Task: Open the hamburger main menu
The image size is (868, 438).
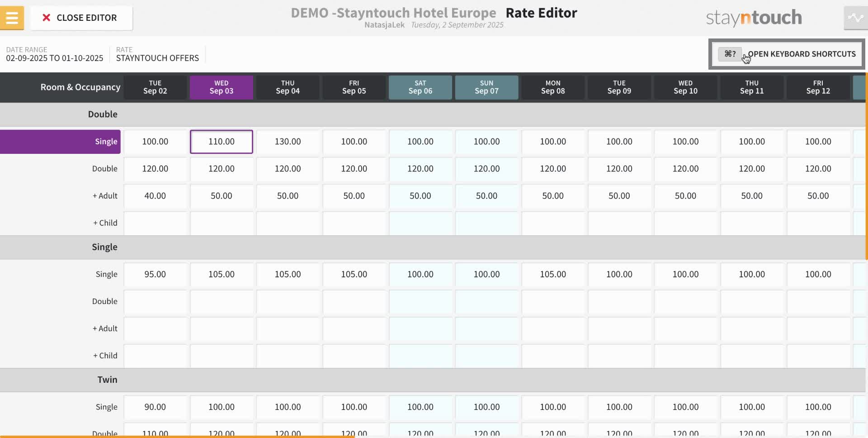Action: click(12, 18)
